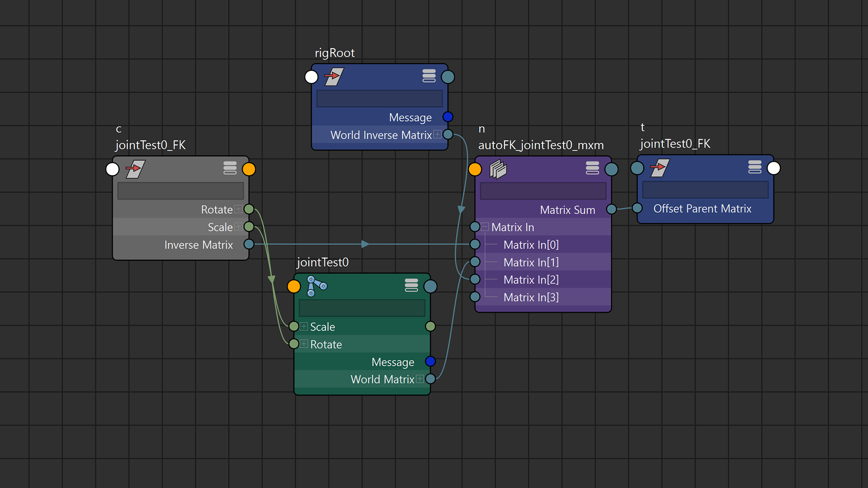This screenshot has width=868, height=488.
Task: Click the Matrix In[3] input port
Action: pyautogui.click(x=475, y=297)
